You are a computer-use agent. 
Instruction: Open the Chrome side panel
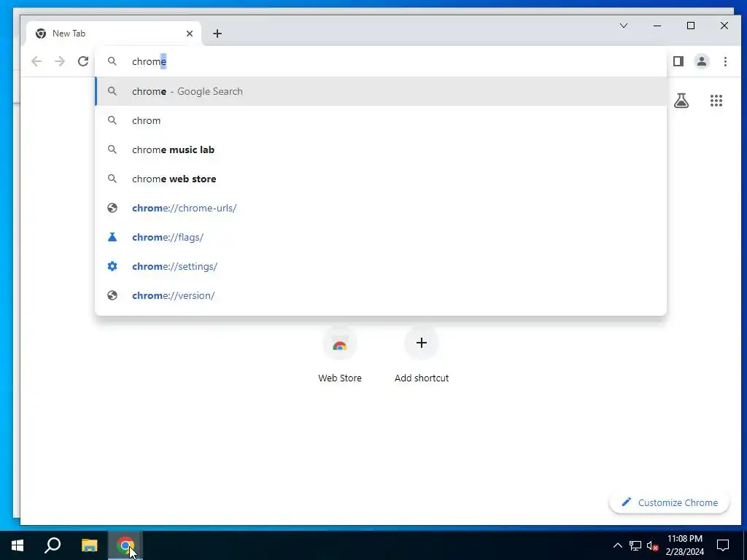point(678,61)
